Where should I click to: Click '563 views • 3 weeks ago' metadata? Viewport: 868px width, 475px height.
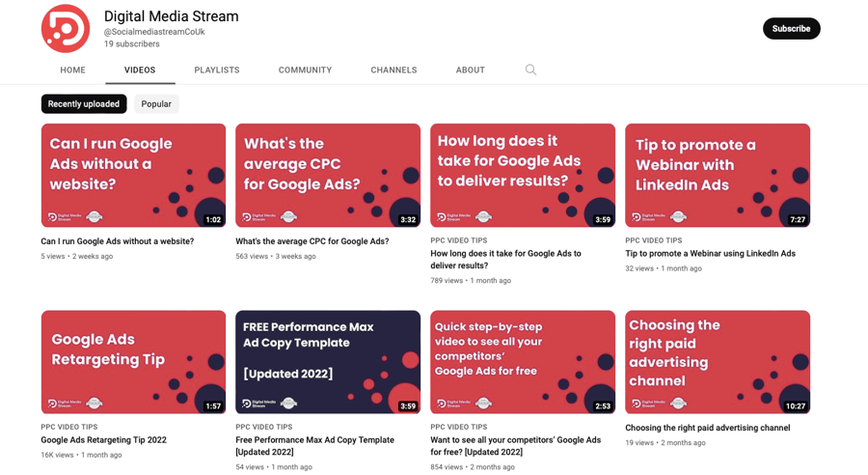coord(276,256)
